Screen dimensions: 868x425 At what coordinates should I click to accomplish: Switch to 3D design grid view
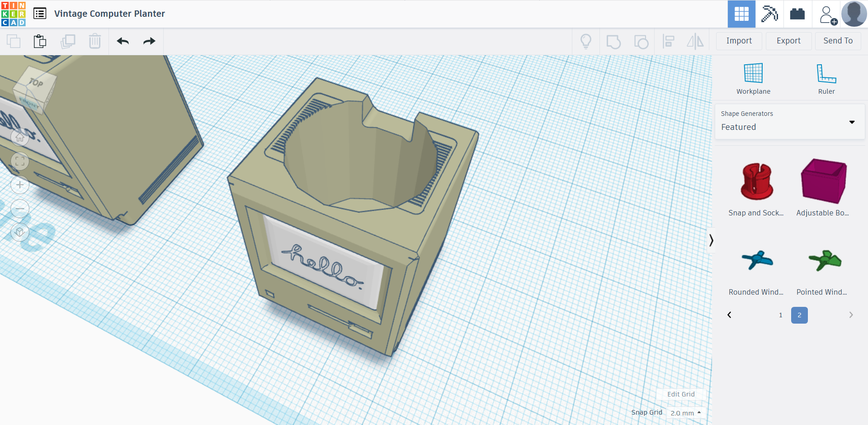(x=741, y=14)
